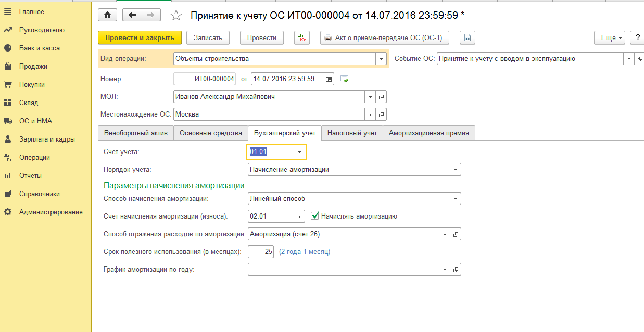The height and width of the screenshot is (332, 644).
Task: Switch to Налоговый учет tab
Action: tap(352, 133)
